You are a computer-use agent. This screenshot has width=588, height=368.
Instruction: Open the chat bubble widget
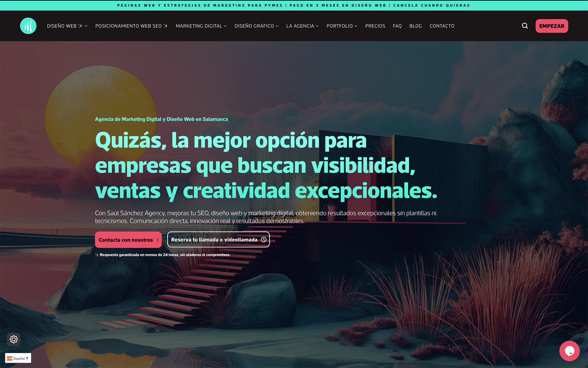[569, 351]
